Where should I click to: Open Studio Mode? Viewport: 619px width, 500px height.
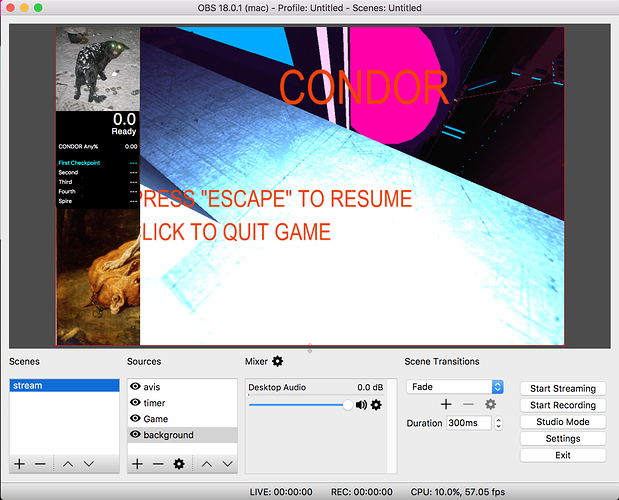coord(562,422)
